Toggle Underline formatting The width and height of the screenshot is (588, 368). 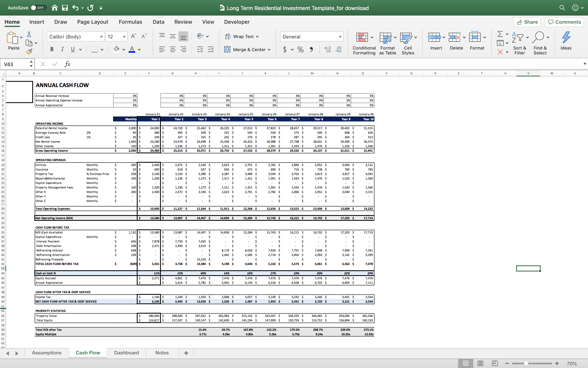[x=73, y=49]
